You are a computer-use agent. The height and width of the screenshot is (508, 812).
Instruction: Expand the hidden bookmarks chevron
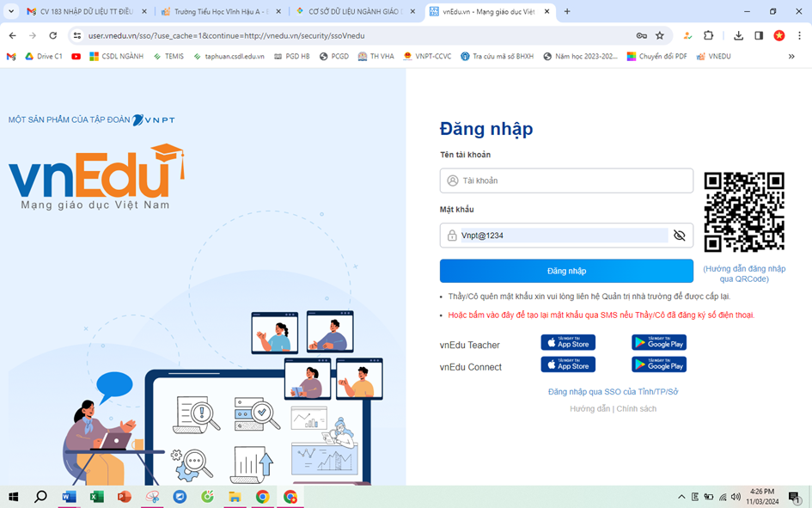(791, 57)
